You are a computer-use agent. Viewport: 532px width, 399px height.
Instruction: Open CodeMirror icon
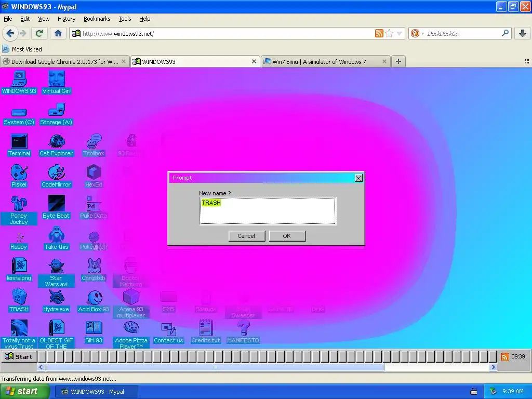pyautogui.click(x=56, y=176)
